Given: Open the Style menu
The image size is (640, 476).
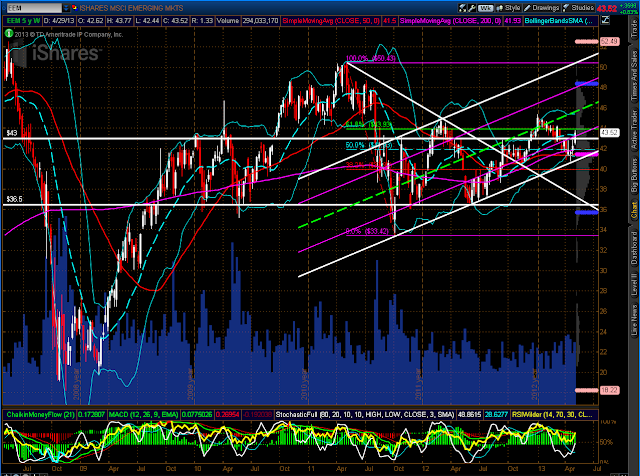Looking at the screenshot, I should 508,8.
